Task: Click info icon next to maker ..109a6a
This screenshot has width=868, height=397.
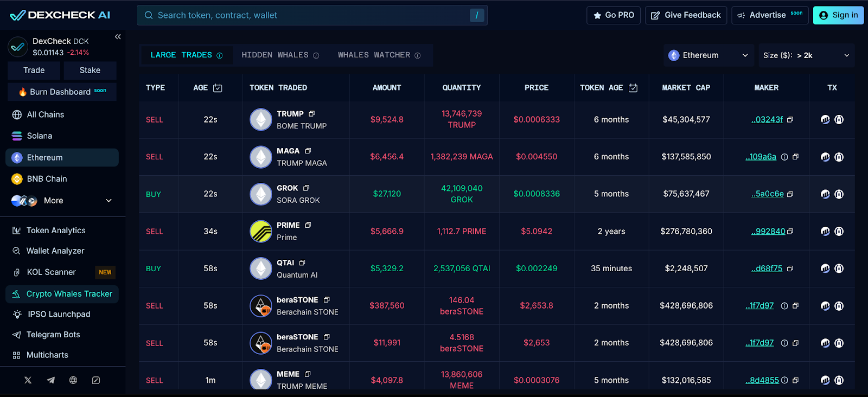Action: [x=784, y=157]
